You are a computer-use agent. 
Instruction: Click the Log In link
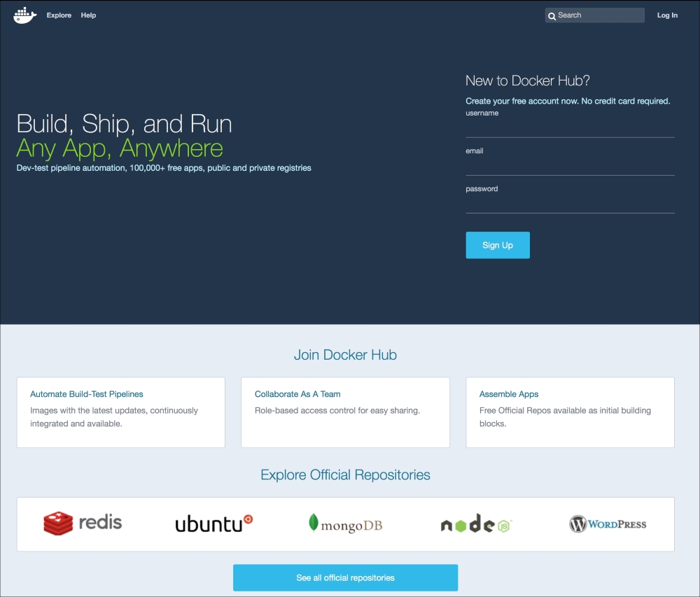(666, 15)
